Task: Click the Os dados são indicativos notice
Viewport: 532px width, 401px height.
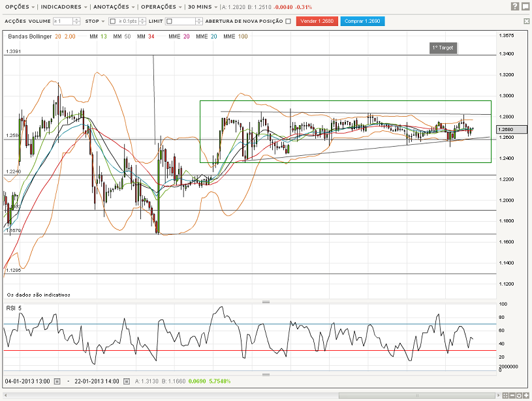Action: tap(39, 295)
